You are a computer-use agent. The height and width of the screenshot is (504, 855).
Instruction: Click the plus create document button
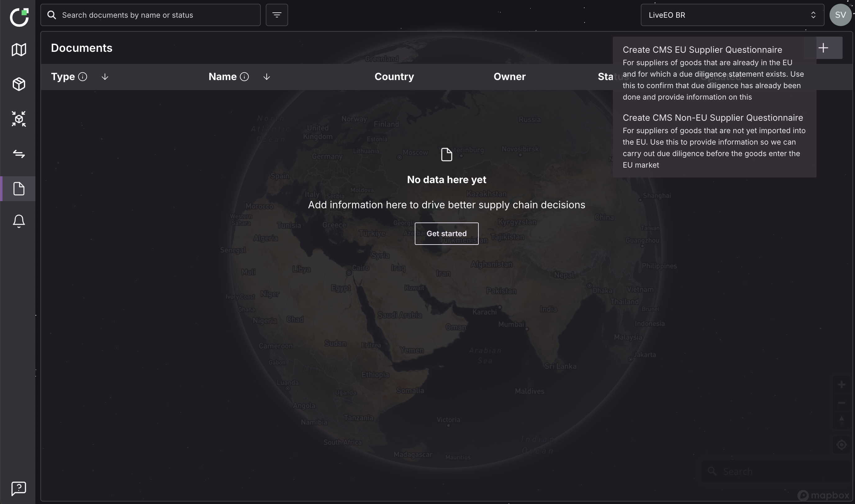tap(823, 48)
